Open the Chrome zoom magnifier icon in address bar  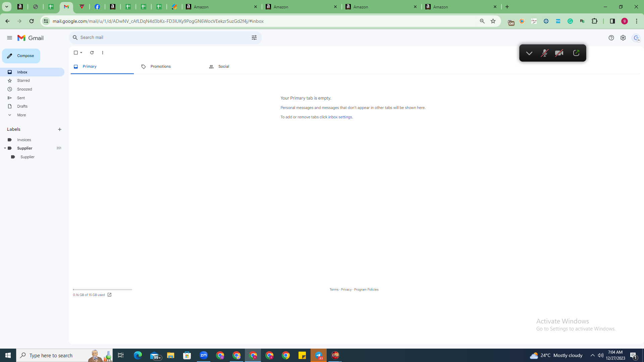(482, 21)
